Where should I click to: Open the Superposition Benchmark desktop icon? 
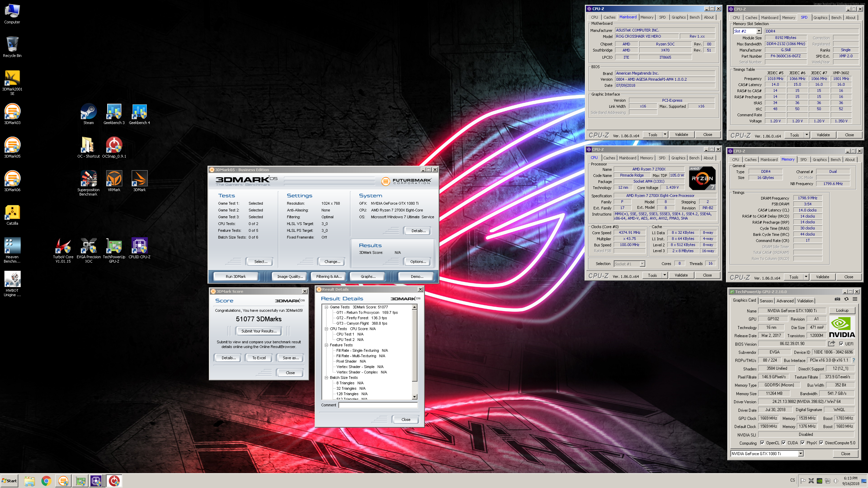point(88,183)
